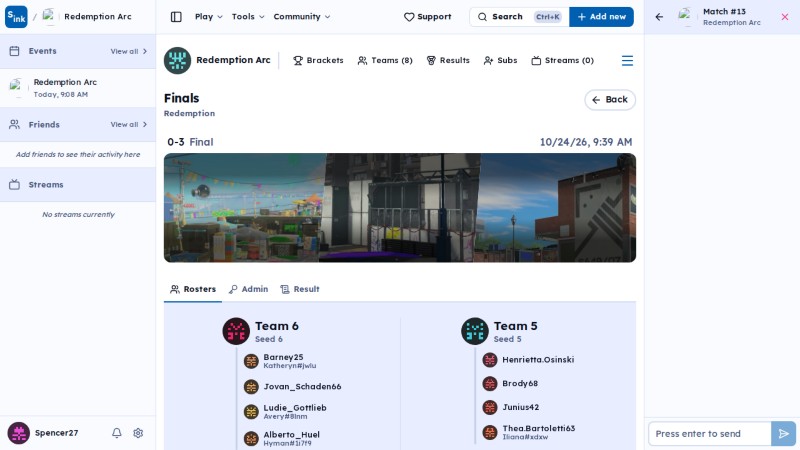Click the Support heart button
This screenshot has height=450, width=800.
point(428,17)
